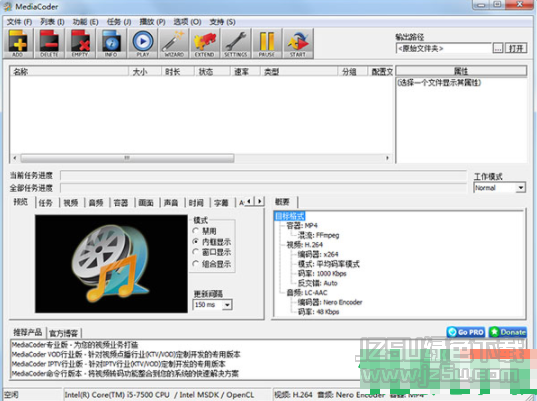This screenshot has width=537, height=401.
Task: Open the 列表(I) menu
Action: [52, 22]
